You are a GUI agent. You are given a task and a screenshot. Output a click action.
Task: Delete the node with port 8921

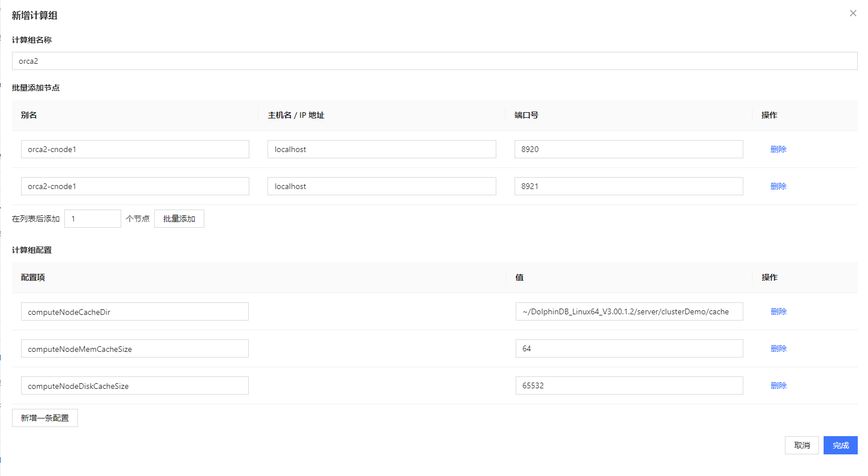coord(778,186)
